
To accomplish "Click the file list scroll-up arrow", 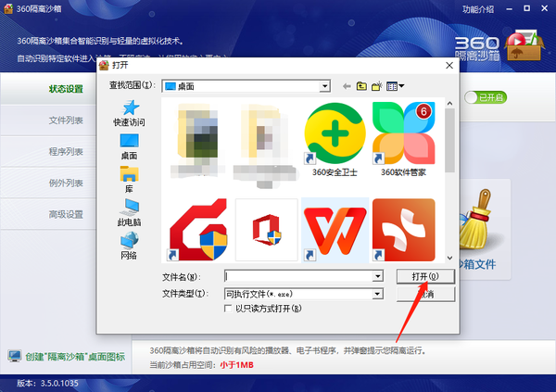I will tap(449, 103).
